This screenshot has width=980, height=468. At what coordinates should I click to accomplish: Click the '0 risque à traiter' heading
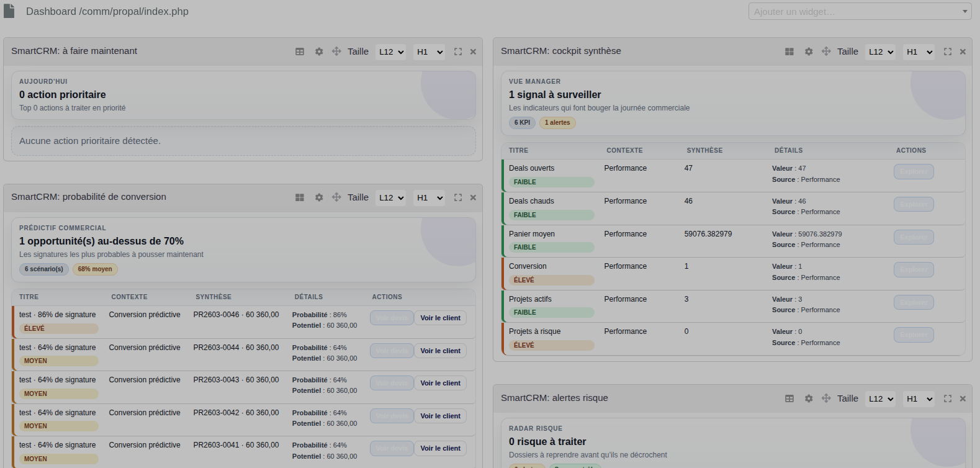point(547,441)
